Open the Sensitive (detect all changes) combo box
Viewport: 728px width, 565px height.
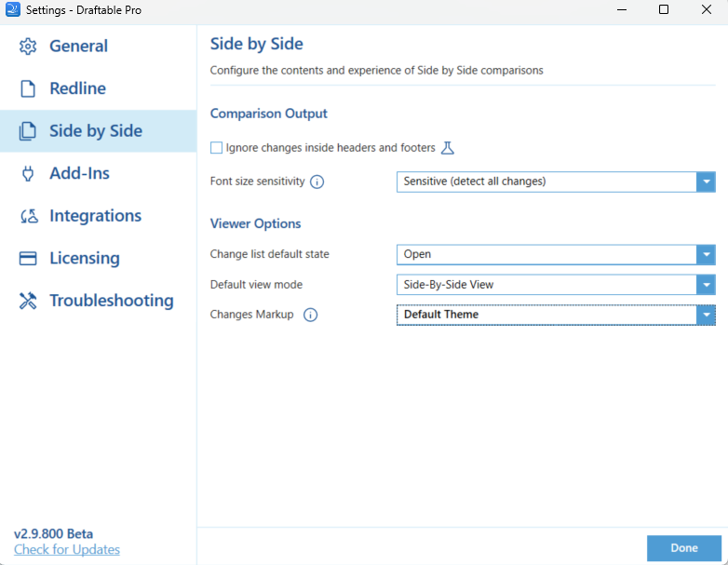[556, 182]
